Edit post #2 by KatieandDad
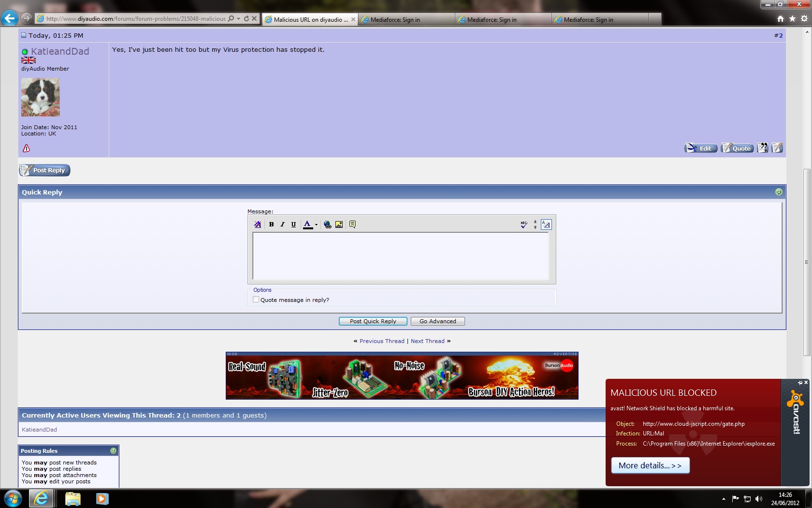Viewport: 812px width, 508px height. click(701, 148)
